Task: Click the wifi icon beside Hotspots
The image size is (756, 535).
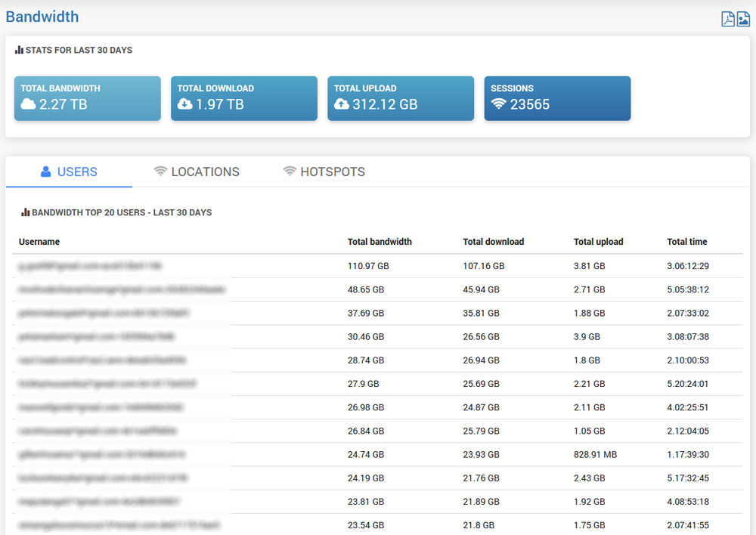Action: click(290, 172)
